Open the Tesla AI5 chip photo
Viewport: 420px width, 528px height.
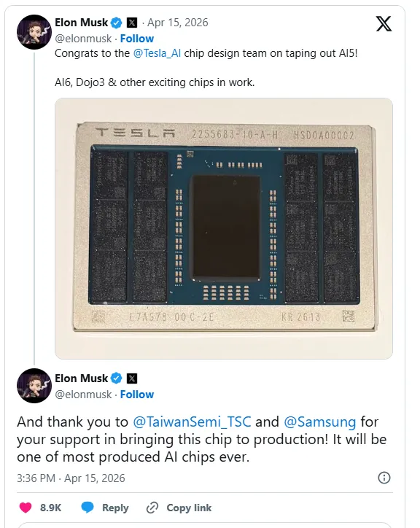click(x=224, y=228)
